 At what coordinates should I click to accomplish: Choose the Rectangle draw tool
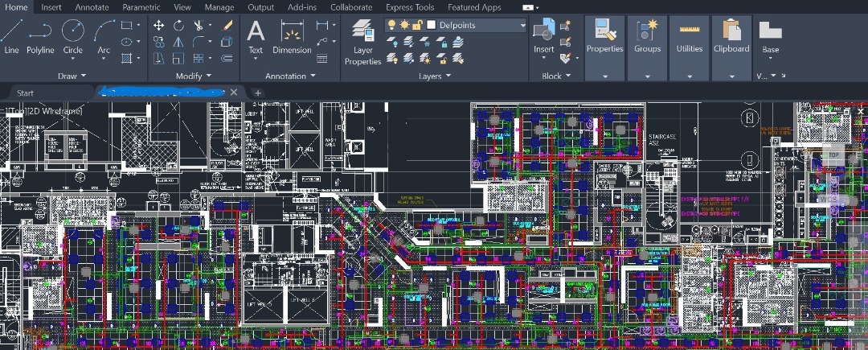coord(127,25)
